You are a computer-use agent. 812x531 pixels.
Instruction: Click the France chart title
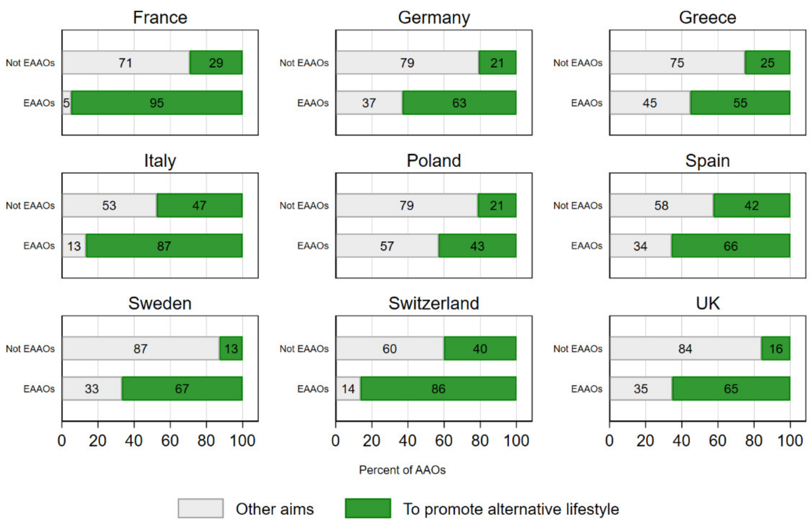click(160, 18)
